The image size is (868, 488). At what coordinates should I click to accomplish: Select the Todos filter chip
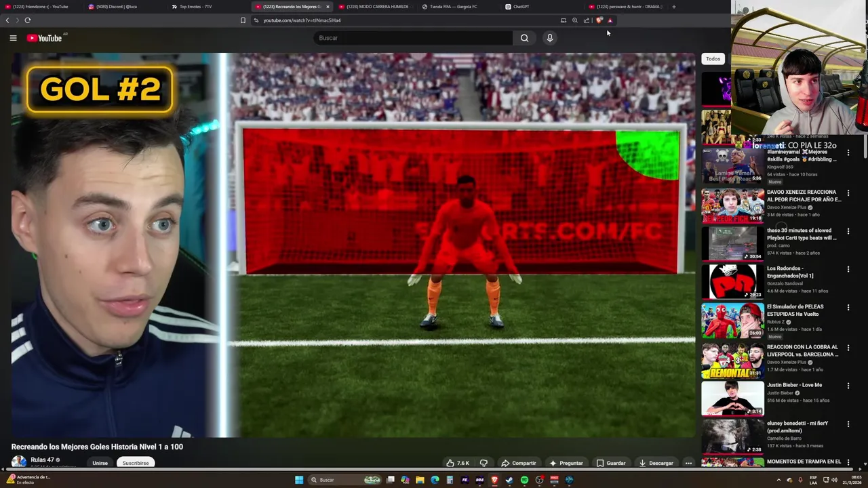pos(713,59)
